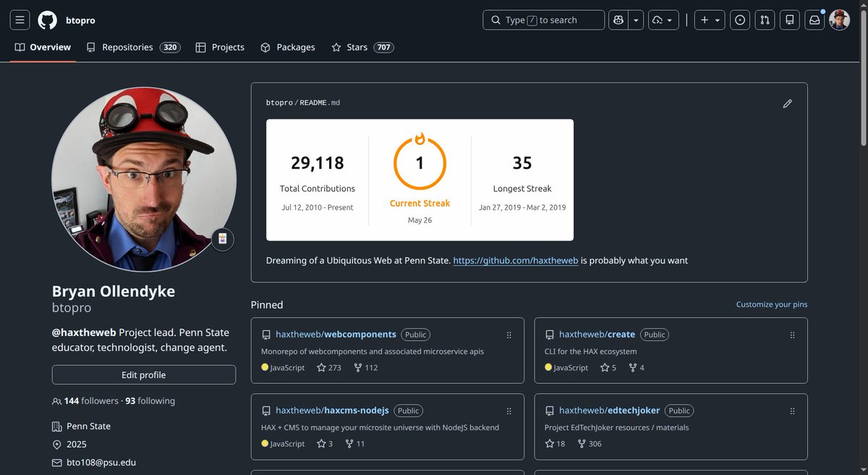The height and width of the screenshot is (475, 868).
Task: Open the cloud agents dropdown
Action: (x=664, y=20)
